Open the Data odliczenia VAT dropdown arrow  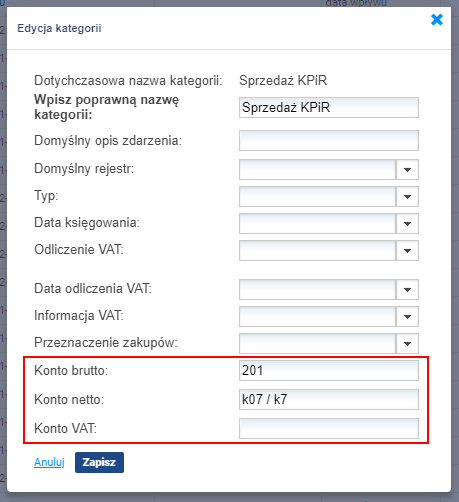click(407, 290)
